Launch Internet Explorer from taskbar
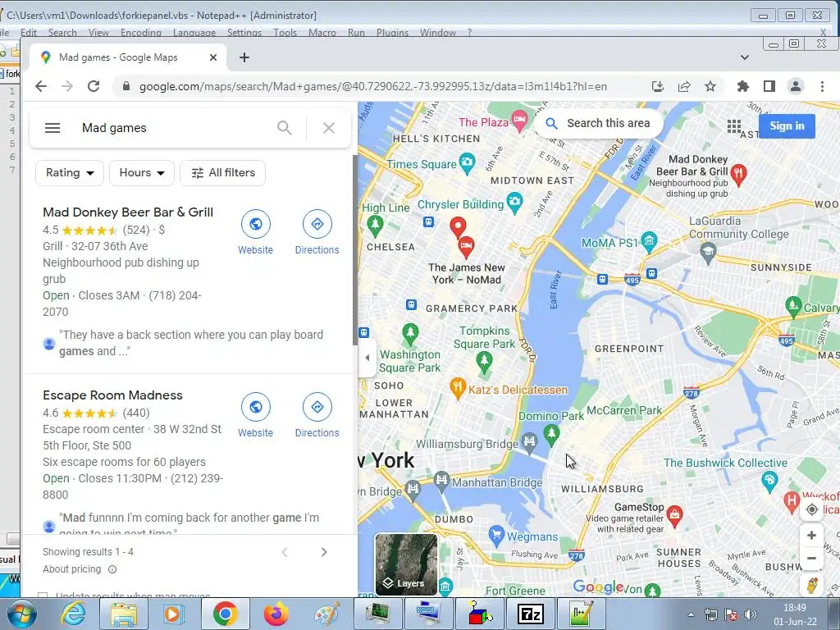840x630 pixels. [73, 614]
